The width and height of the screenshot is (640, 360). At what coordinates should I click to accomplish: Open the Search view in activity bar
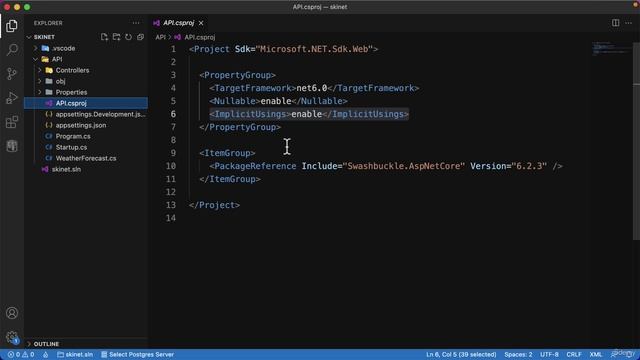pyautogui.click(x=12, y=50)
